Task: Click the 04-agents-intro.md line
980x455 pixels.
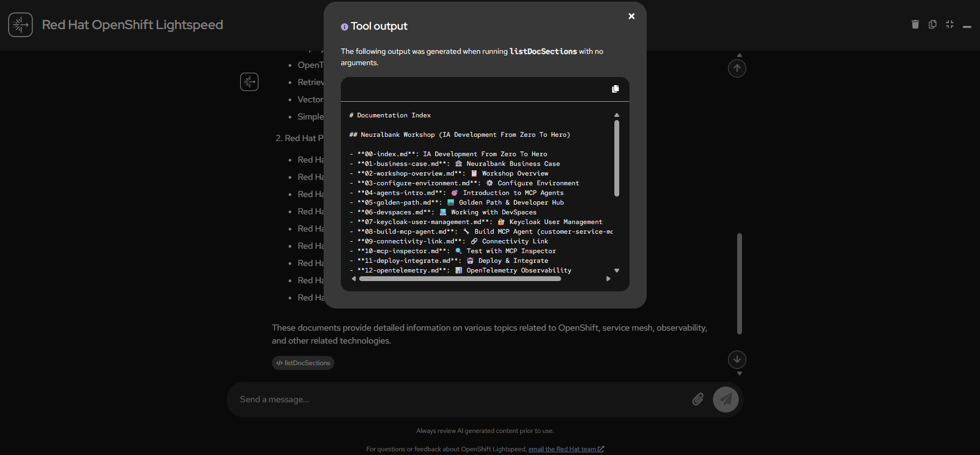Action: [x=457, y=193]
